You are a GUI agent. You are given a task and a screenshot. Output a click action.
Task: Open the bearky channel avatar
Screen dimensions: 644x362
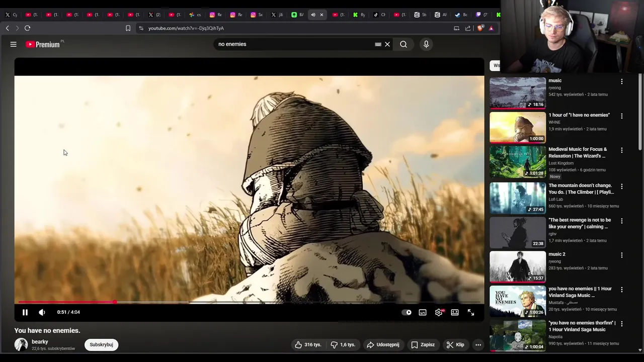coord(21,345)
